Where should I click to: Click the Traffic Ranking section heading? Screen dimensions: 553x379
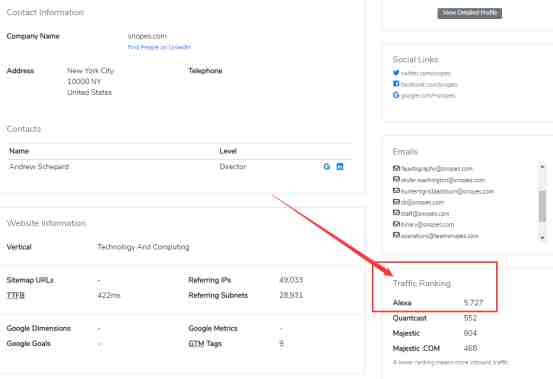click(421, 283)
